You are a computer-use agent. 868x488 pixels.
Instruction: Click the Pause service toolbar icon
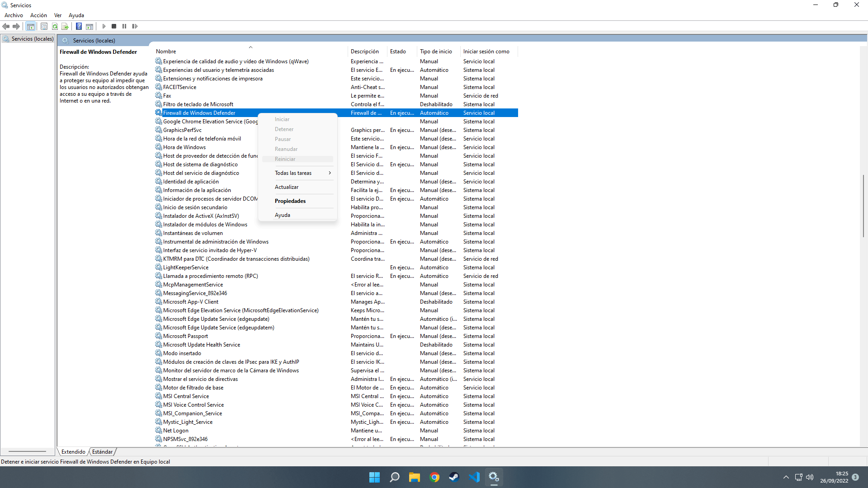(x=124, y=26)
